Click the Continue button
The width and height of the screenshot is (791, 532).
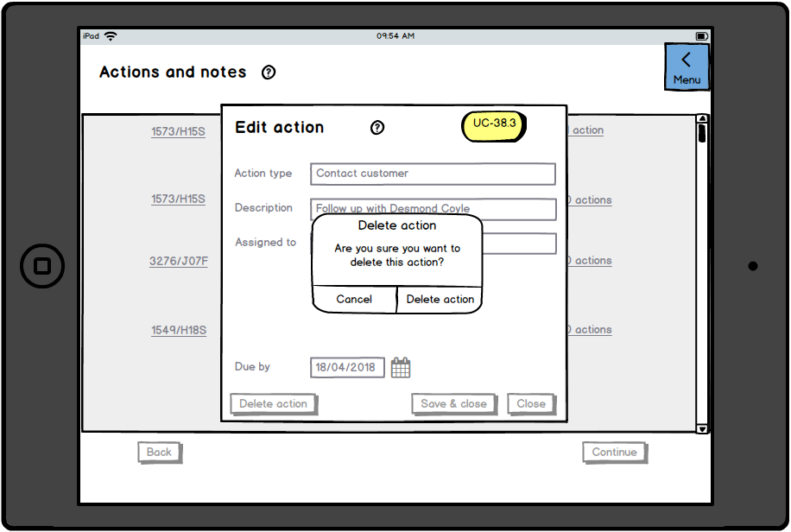[615, 453]
